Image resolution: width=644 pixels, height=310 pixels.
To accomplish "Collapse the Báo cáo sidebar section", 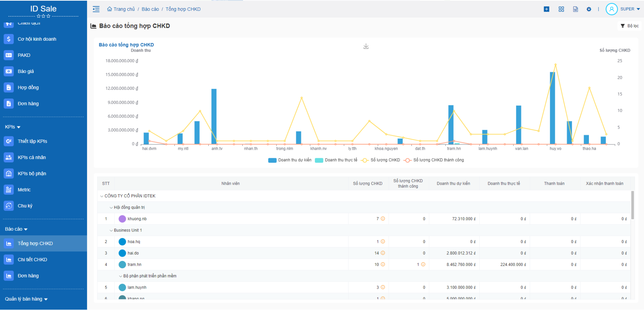I will 16,229.
